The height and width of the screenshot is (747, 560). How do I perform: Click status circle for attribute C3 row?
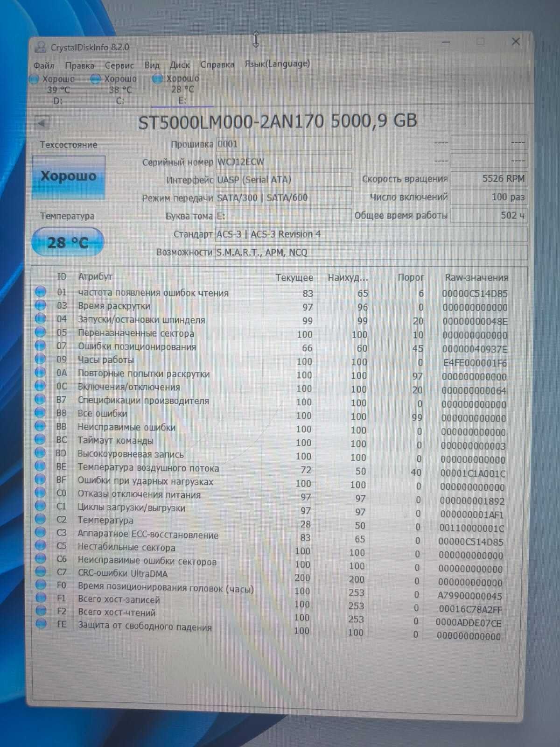click(41, 532)
